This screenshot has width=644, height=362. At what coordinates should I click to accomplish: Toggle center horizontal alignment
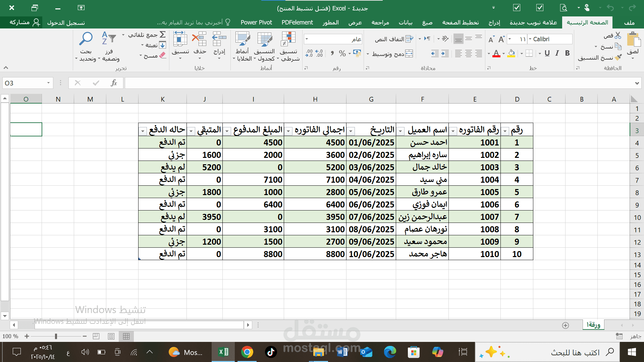[x=469, y=54]
